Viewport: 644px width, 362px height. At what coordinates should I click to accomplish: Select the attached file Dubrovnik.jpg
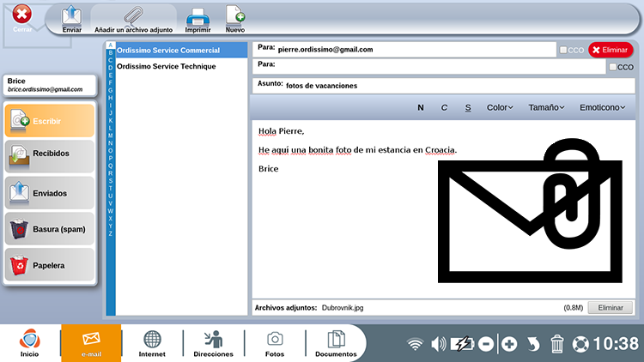click(x=343, y=307)
